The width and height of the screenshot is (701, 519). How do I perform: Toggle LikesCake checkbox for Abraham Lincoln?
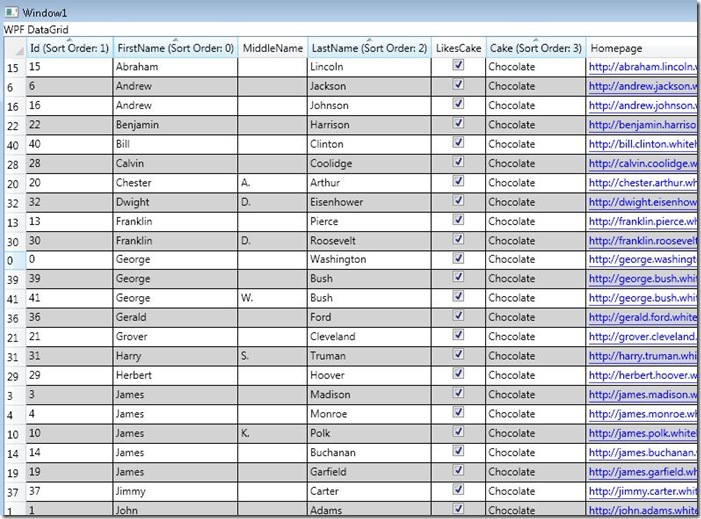458,65
